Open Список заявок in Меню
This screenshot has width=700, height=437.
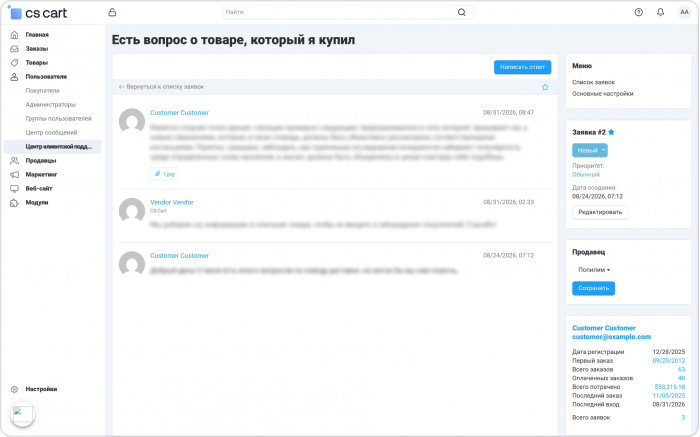coord(593,82)
